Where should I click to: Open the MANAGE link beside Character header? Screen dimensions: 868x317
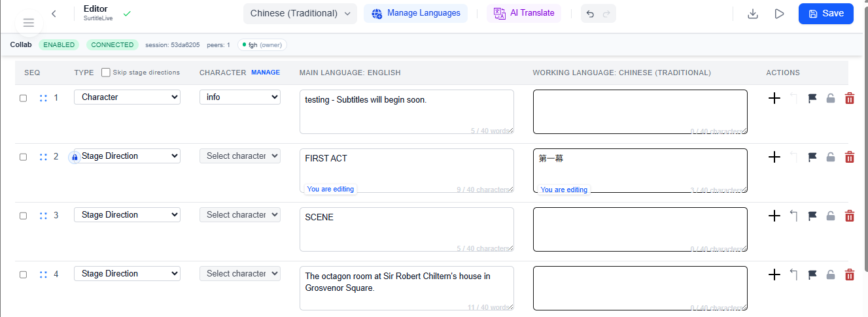265,73
